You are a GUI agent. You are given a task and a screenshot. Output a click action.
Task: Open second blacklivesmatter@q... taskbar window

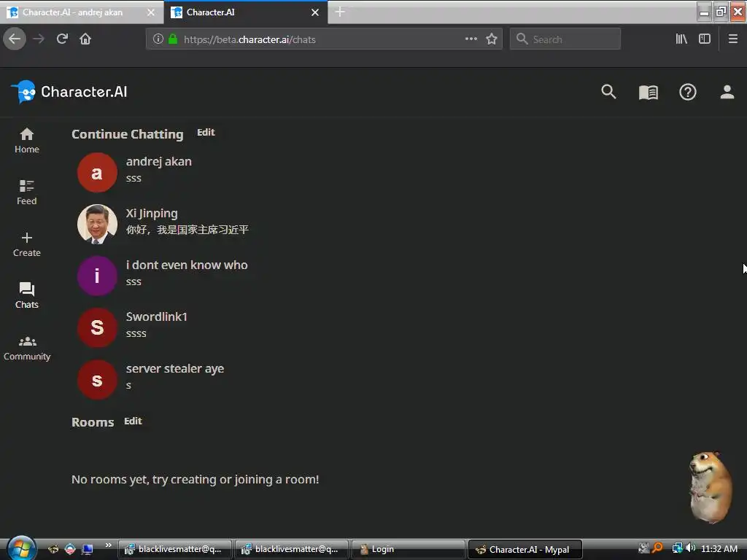291,549
